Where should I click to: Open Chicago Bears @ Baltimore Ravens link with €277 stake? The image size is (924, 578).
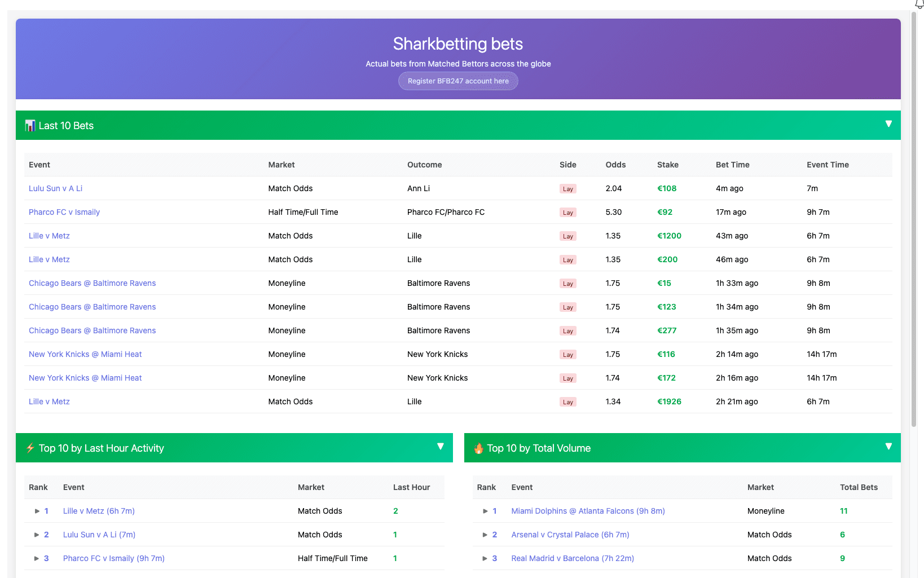point(92,330)
